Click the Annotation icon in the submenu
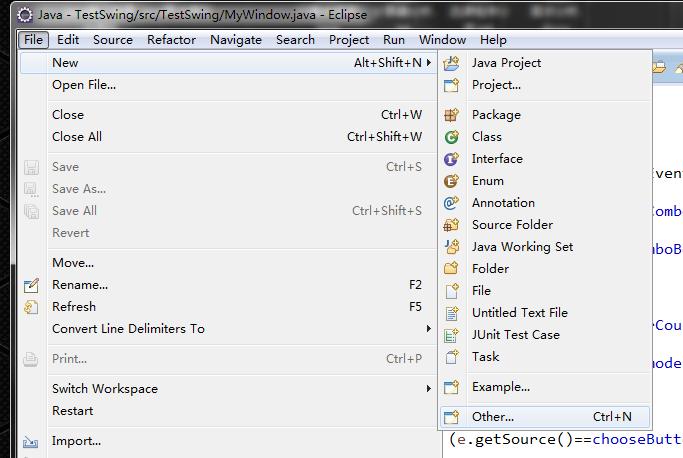This screenshot has height=458, width=683. (x=452, y=203)
